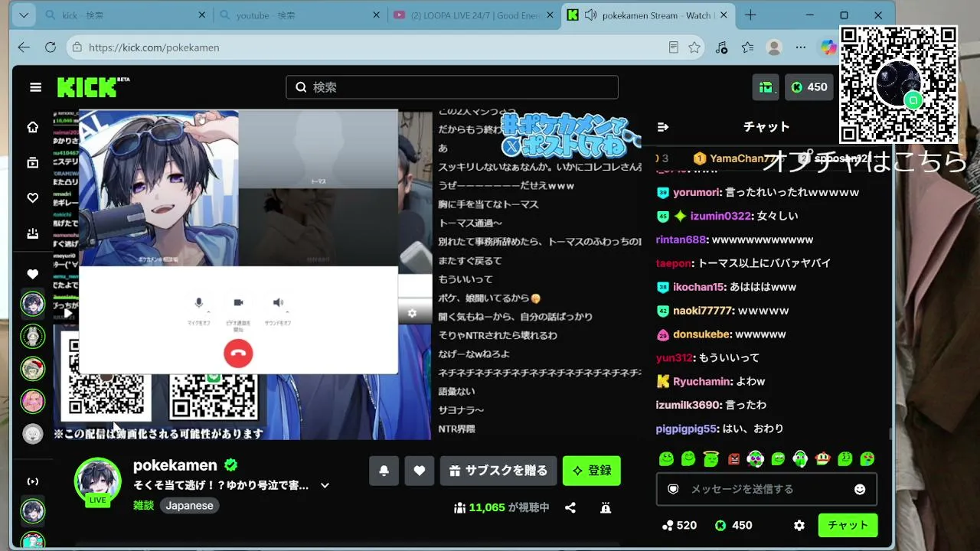Open the 450 Kick points balance in header

coord(809,87)
